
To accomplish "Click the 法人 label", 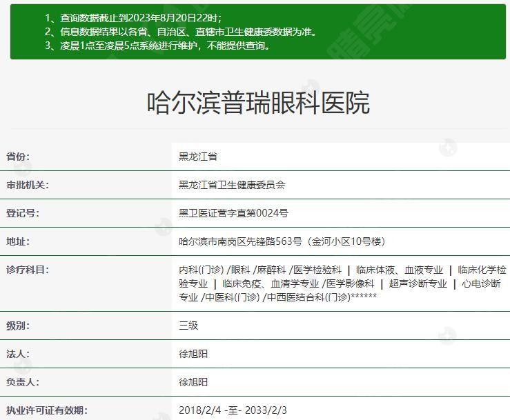I will click(x=18, y=354).
